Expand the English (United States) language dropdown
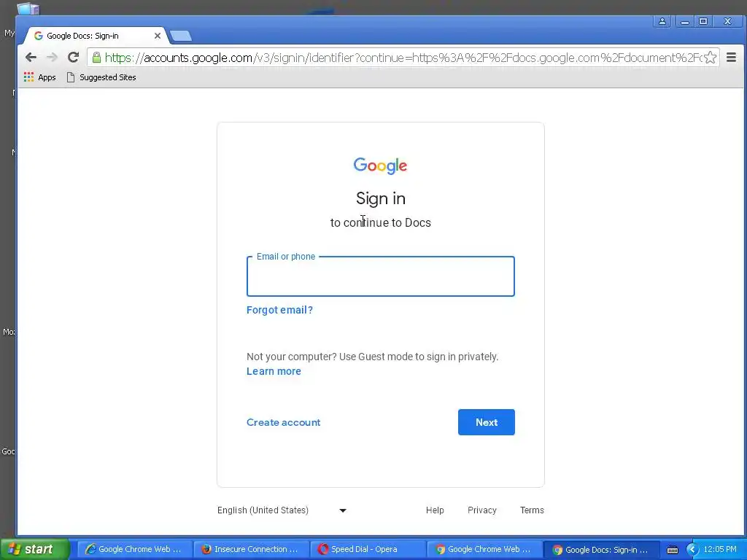The width and height of the screenshot is (747, 560). point(282,510)
